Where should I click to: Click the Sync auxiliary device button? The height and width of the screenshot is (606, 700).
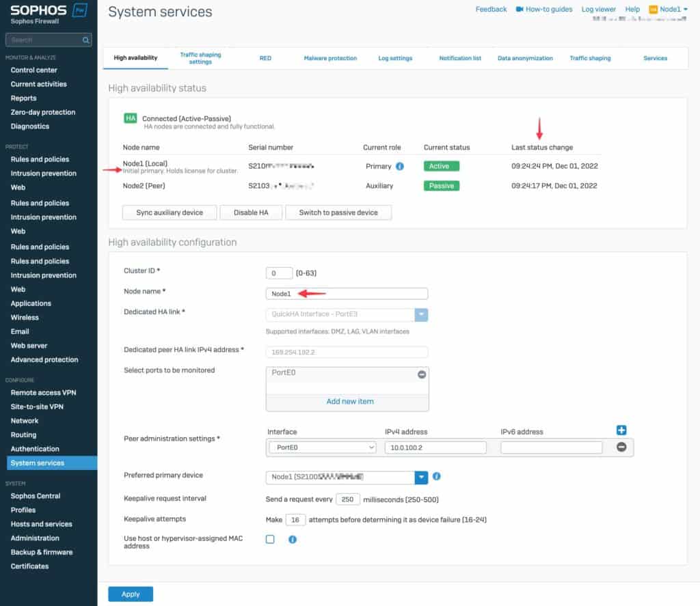tap(170, 212)
